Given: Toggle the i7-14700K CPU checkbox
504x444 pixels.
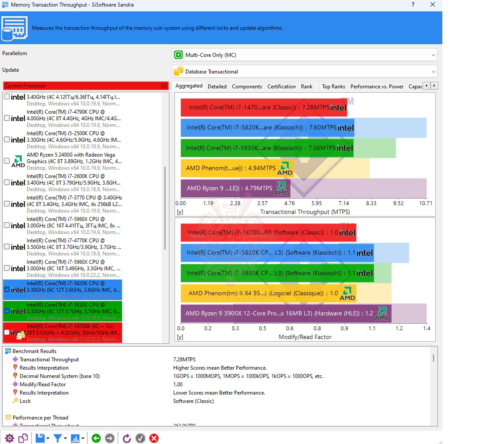Looking at the screenshot, I should click(7, 332).
